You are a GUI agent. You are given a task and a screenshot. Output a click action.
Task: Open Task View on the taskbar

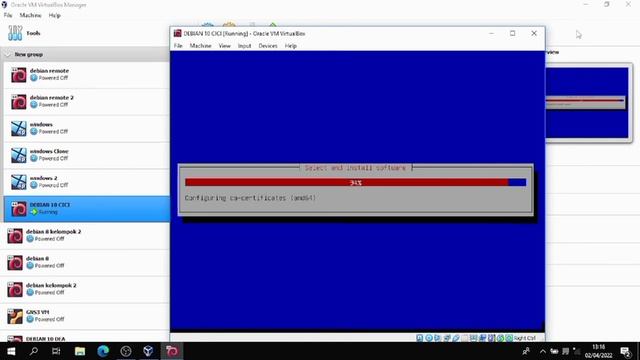pyautogui.click(x=56, y=351)
